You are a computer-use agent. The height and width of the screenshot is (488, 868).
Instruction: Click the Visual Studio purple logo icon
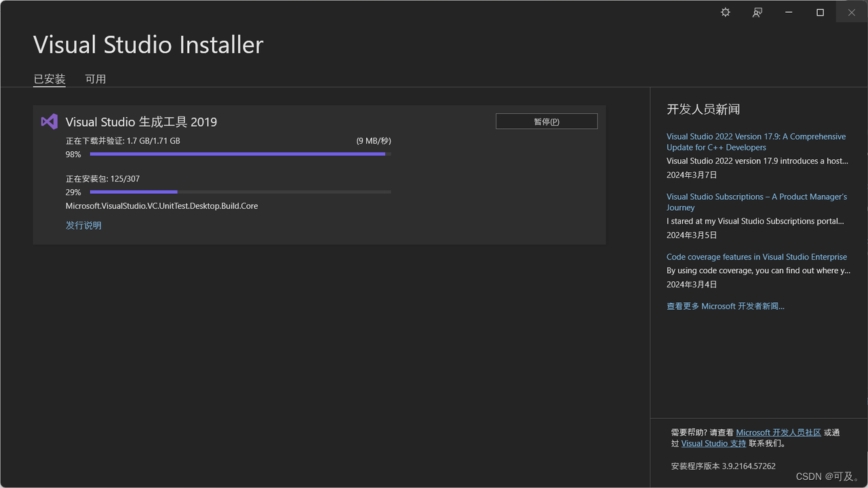click(x=49, y=122)
